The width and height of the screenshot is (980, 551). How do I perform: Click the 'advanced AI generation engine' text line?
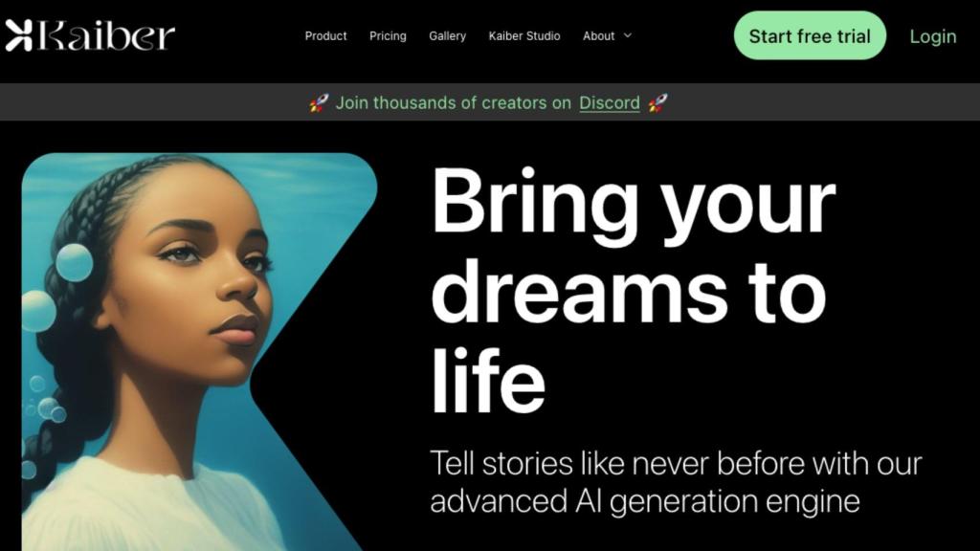645,501
